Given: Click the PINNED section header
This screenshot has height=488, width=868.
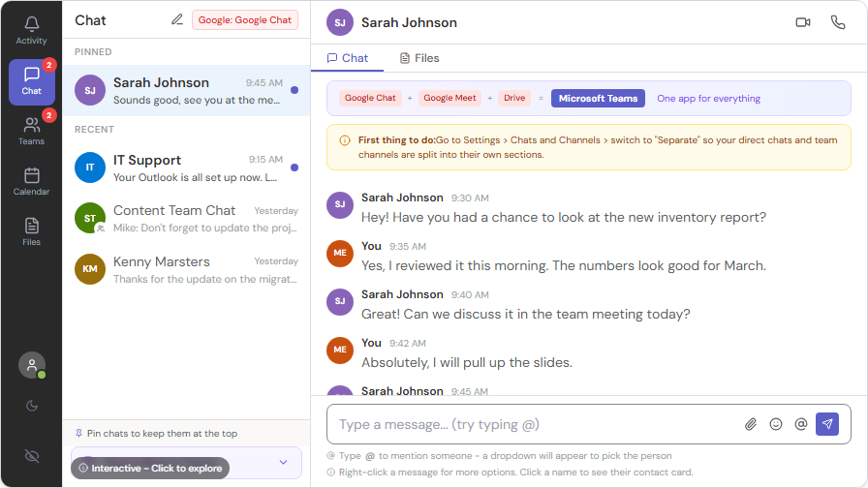Looking at the screenshot, I should tap(93, 52).
